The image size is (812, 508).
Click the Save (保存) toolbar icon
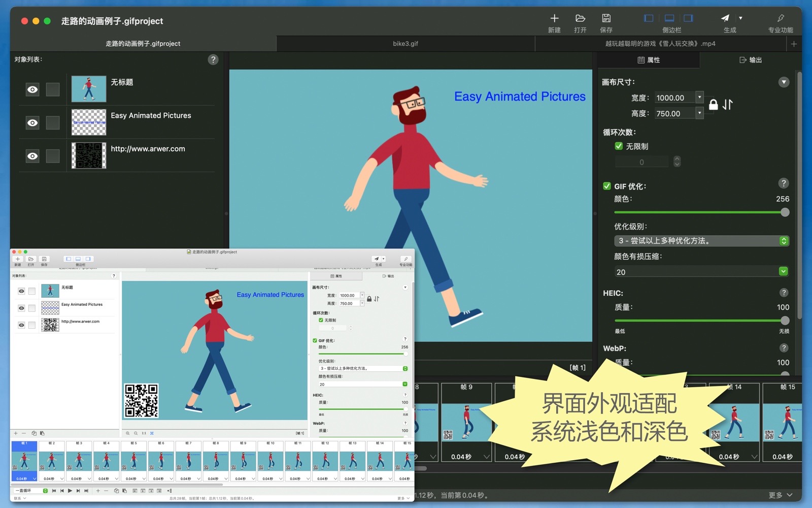pyautogui.click(x=606, y=19)
